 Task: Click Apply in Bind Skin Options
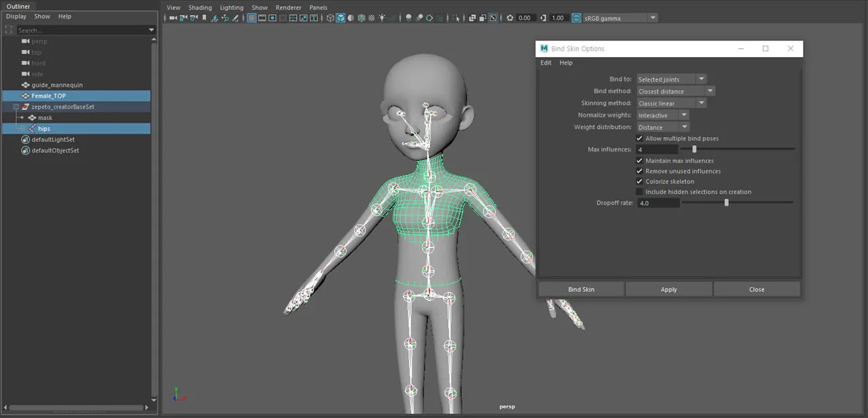click(669, 289)
